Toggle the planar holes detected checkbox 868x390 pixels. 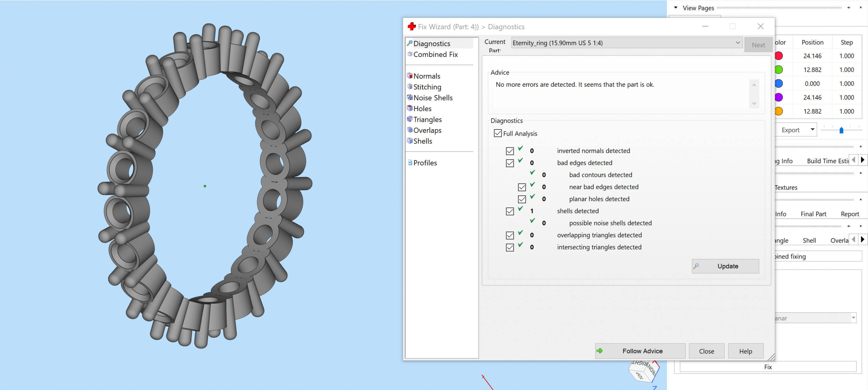coord(522,199)
